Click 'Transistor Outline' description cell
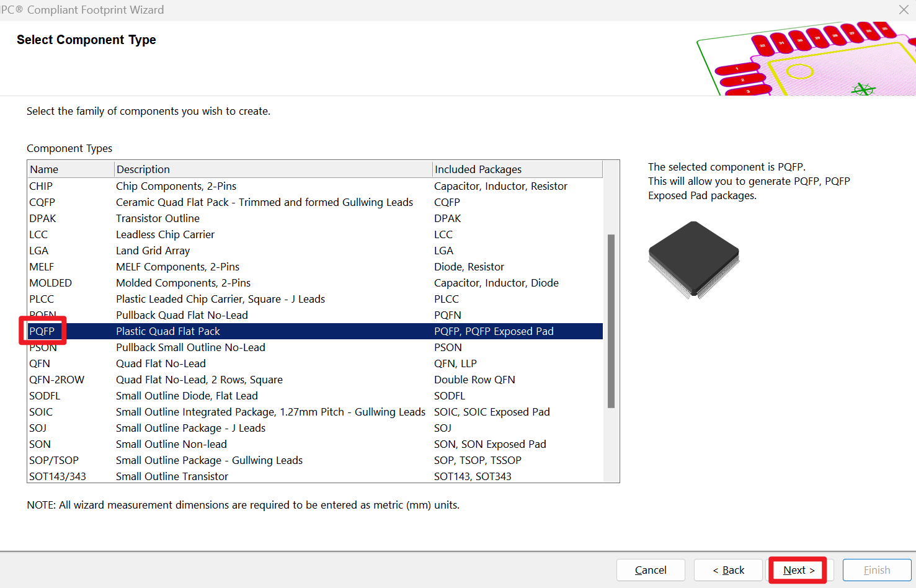 pos(158,218)
